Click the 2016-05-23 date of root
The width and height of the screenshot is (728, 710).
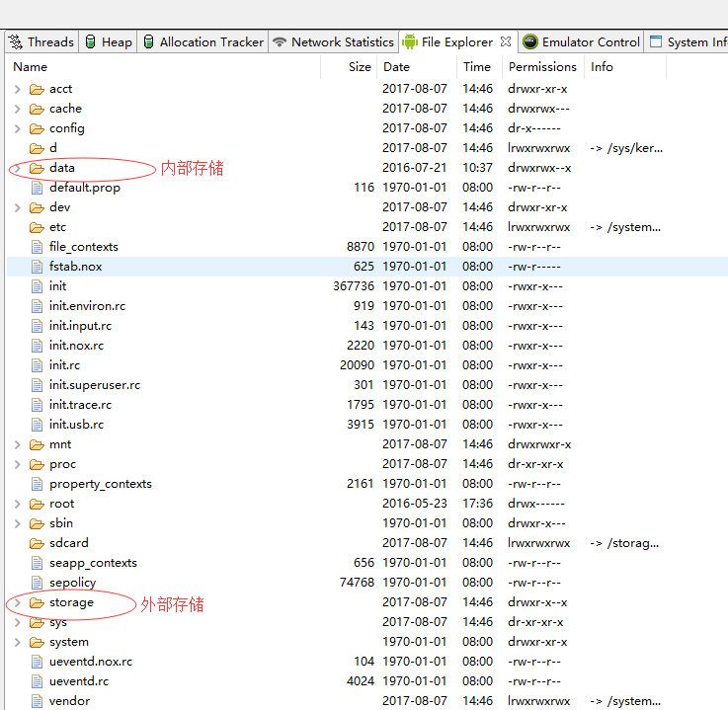pyautogui.click(x=415, y=504)
